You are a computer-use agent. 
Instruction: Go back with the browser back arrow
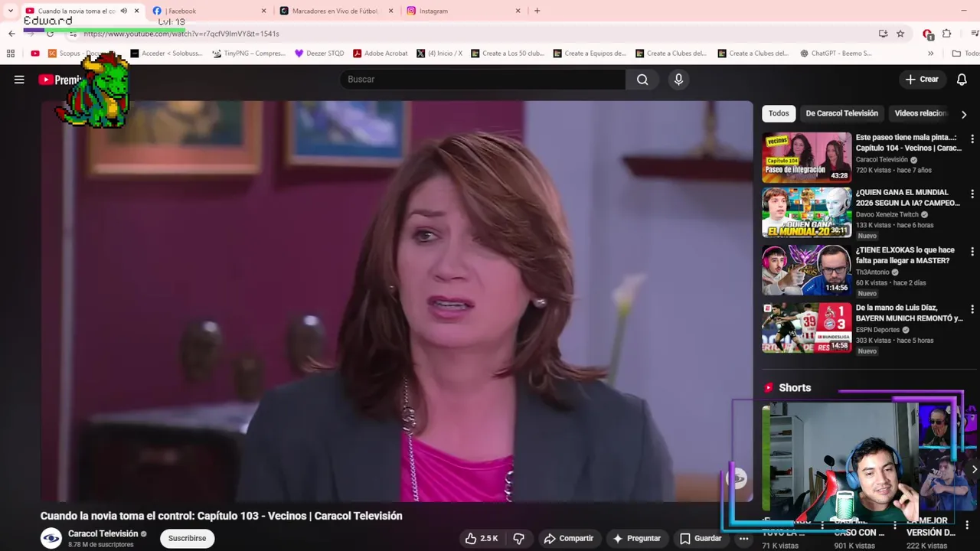point(11,34)
